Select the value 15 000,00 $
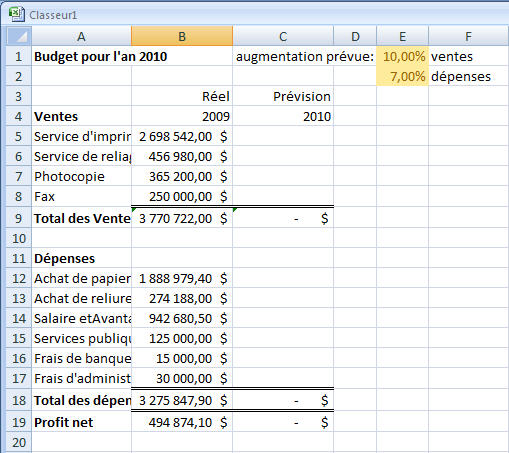 (182, 358)
